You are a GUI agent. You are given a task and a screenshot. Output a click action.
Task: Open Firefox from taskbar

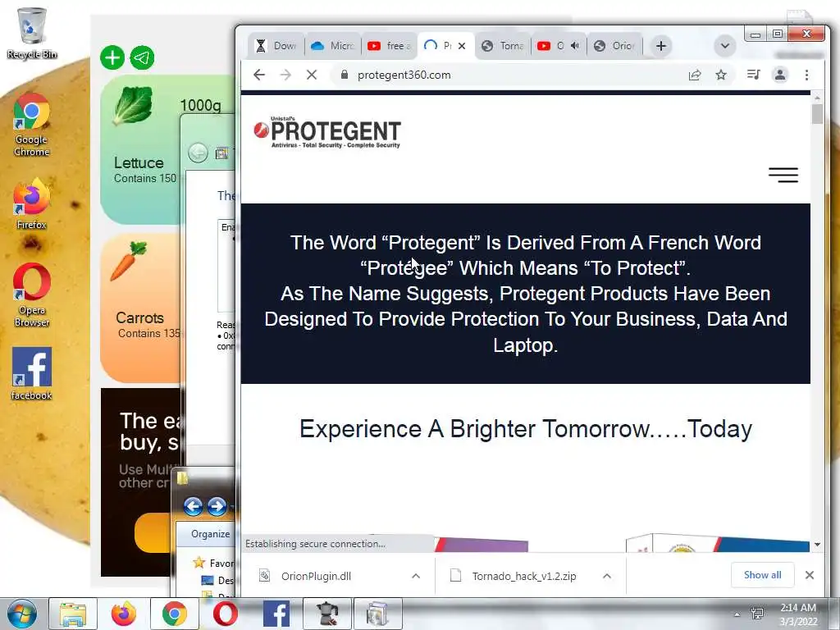124,614
